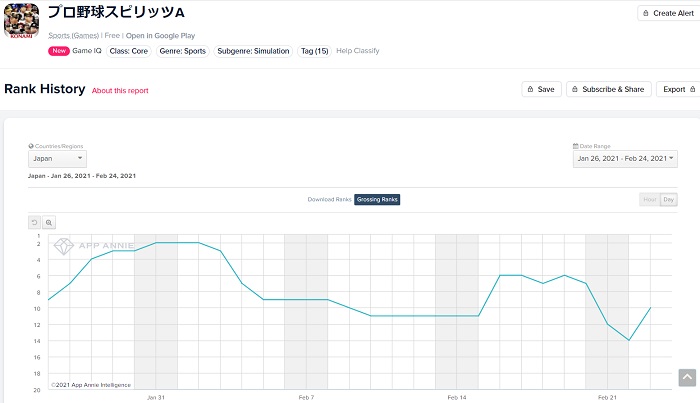Click the lowest point of the rank line
This screenshot has width=700, height=403.
629,340
